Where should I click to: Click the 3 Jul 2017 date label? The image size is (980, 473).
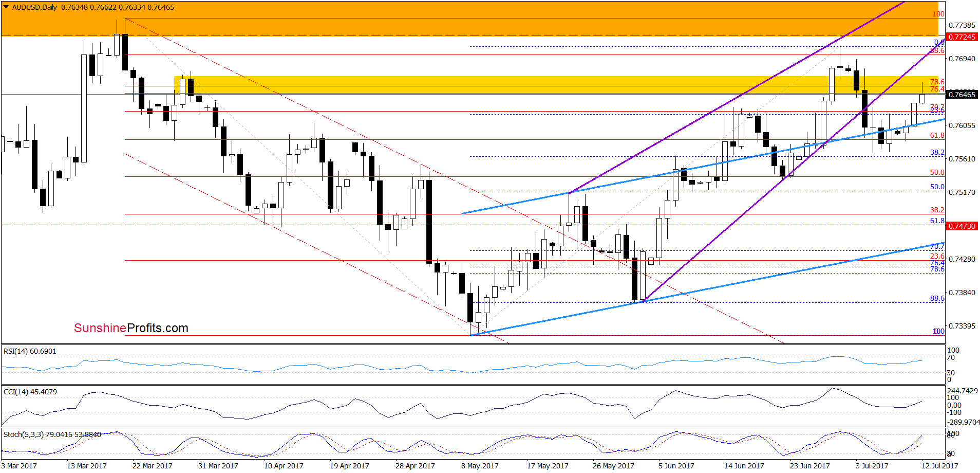[x=872, y=466]
